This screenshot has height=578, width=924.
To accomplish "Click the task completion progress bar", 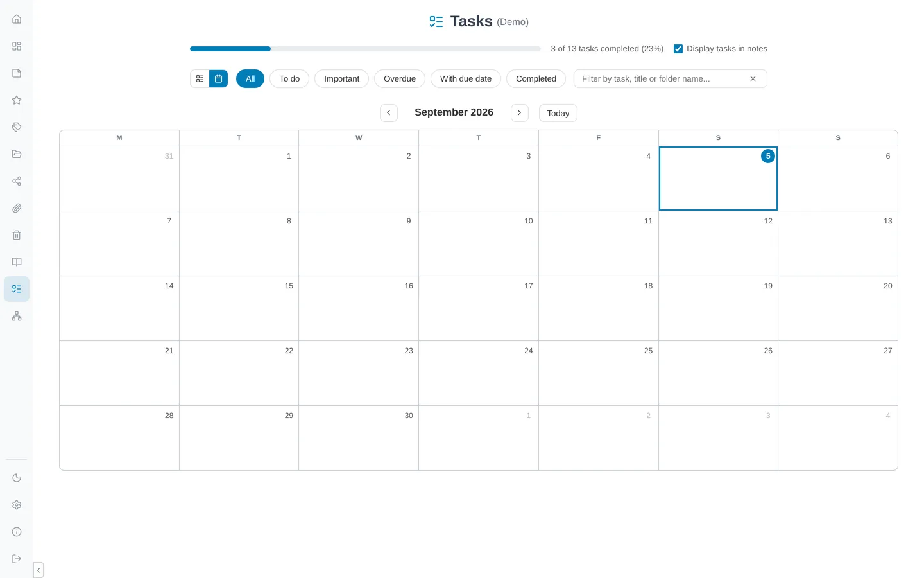I will pyautogui.click(x=365, y=49).
